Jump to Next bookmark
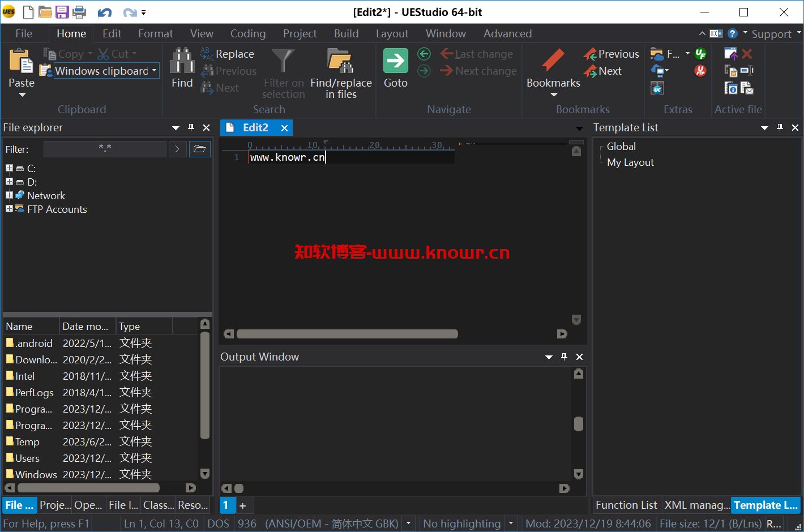Viewport: 804px width, 532px height. (x=602, y=71)
